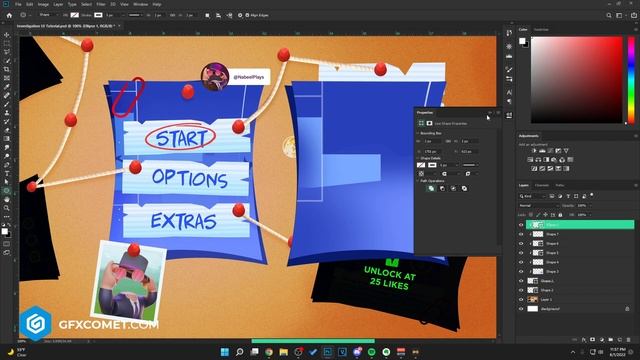
Task: Select the Brush tool
Action: point(7,104)
